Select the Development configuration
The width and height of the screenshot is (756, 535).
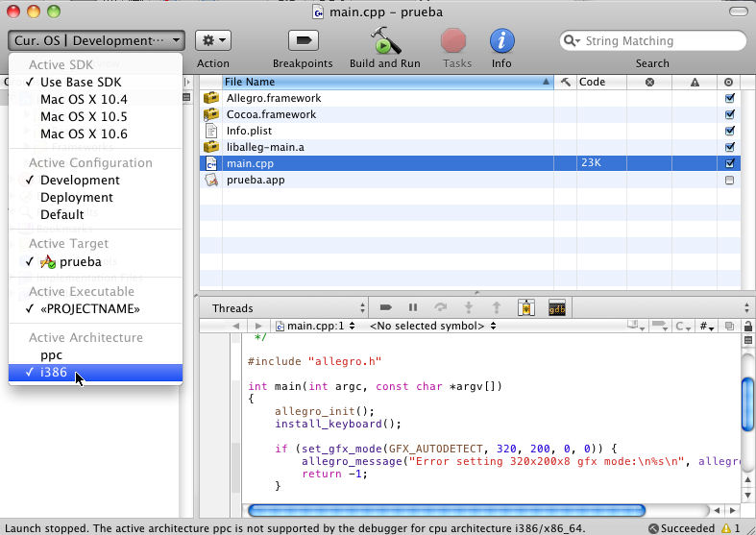pos(95,181)
